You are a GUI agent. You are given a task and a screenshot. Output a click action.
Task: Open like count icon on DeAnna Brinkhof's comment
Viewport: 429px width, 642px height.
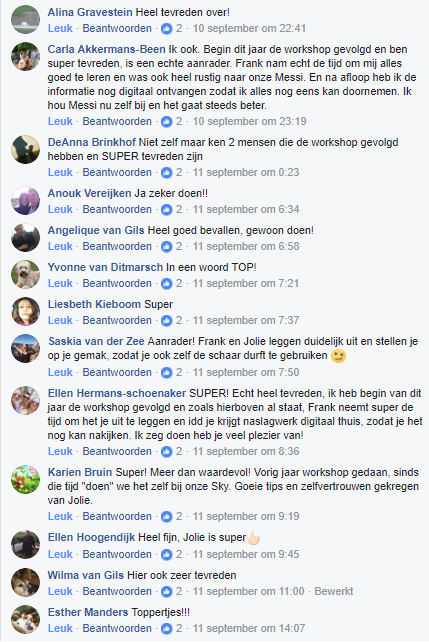point(166,172)
